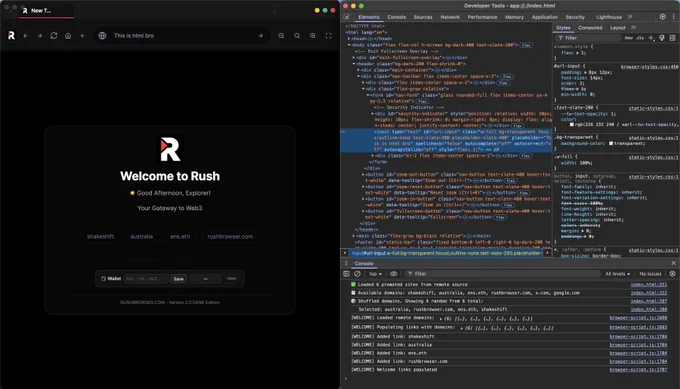
Task: Open DevTools settings gear icon
Action: [x=663, y=16]
